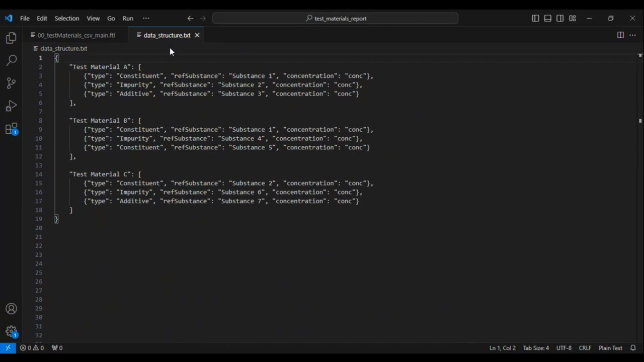Click data_structure.txt in the breadcrumb
This screenshot has width=644, height=362.
(63, 49)
